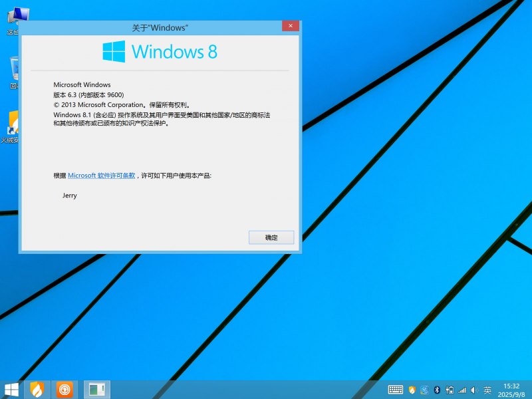Open the Microsoft 软件许可条款 link
The width and height of the screenshot is (532, 399).
click(102, 176)
